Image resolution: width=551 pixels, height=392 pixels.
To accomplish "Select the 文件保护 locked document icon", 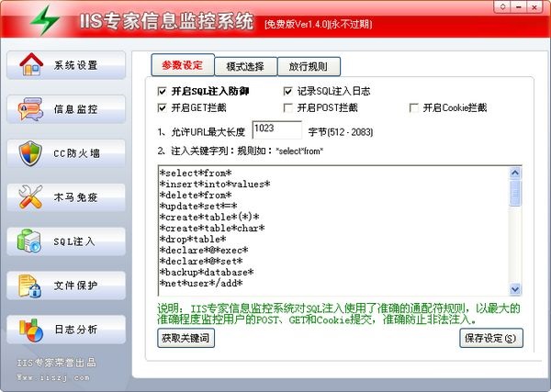I will (x=30, y=286).
